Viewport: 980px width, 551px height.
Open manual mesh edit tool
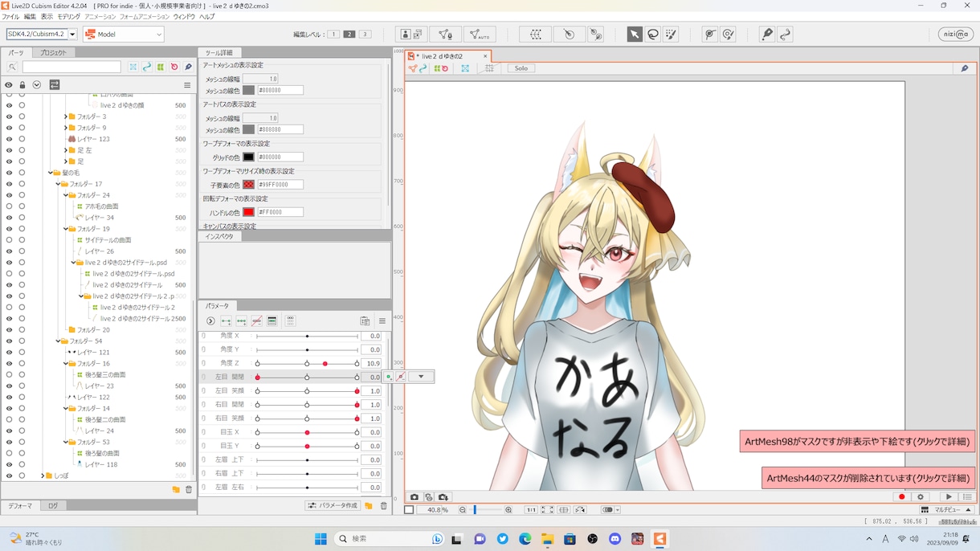tap(445, 35)
